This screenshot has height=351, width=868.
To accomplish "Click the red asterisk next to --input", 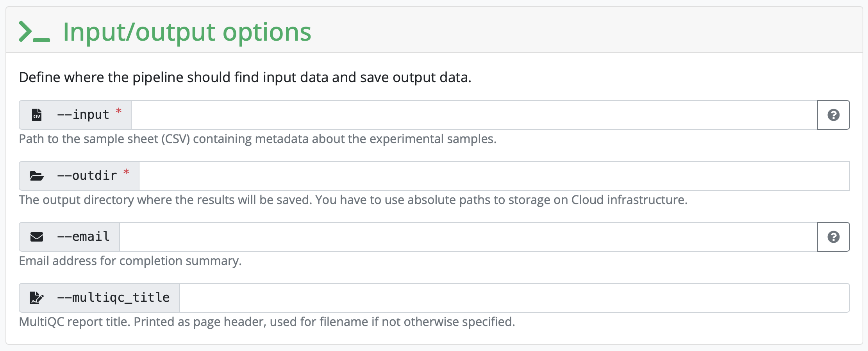I will tap(119, 111).
